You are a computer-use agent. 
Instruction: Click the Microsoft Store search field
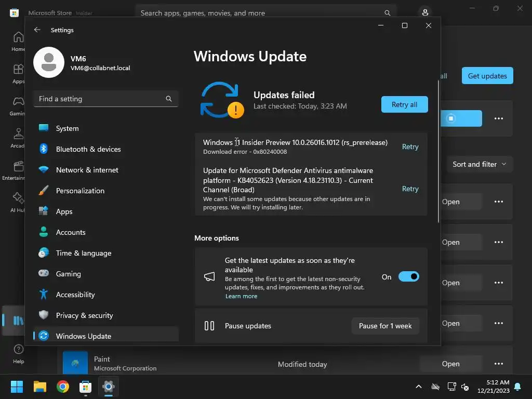[265, 13]
